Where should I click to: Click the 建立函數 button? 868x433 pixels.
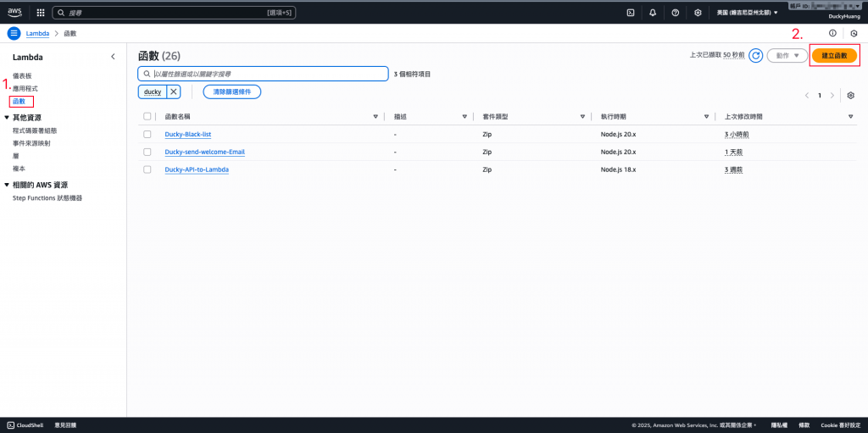click(835, 56)
